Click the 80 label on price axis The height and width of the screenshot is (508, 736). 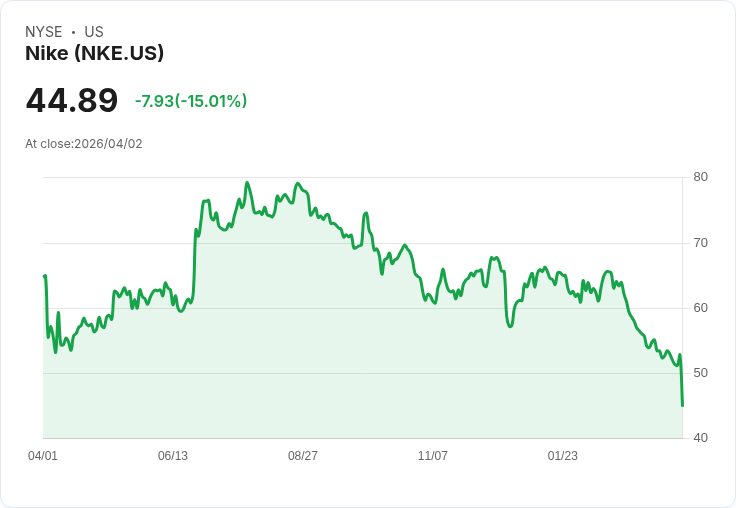[700, 177]
